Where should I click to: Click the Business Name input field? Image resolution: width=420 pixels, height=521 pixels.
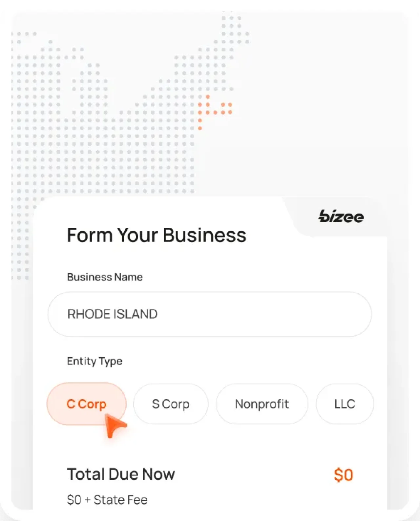(x=209, y=314)
